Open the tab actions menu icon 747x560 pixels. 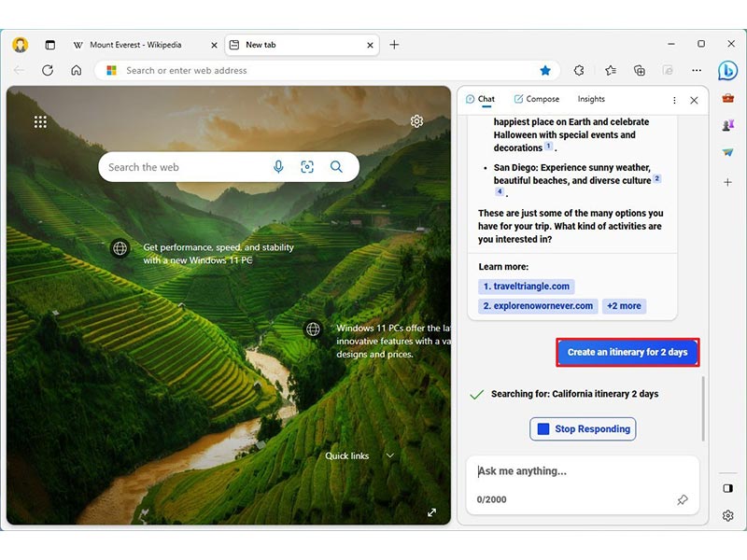coord(49,45)
